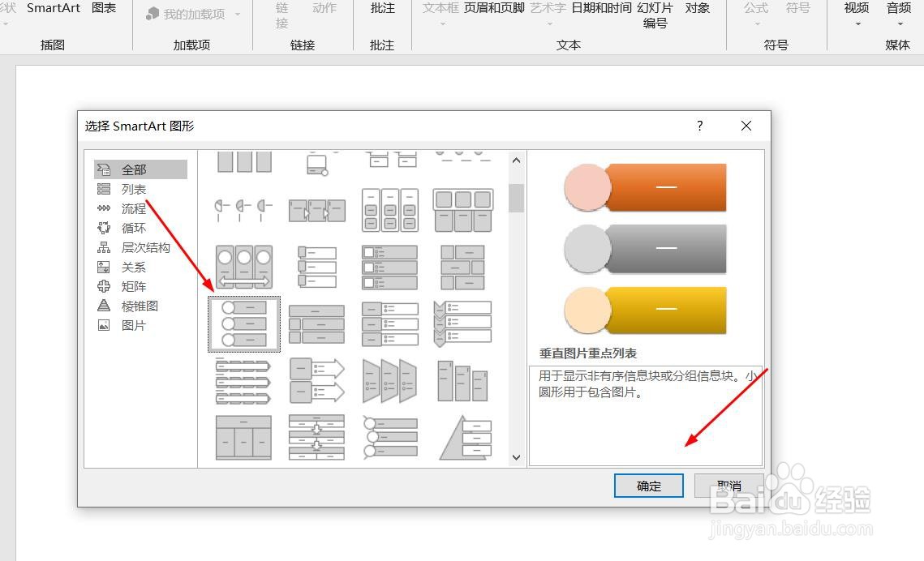Choose layout with three squares above boxes
The image size is (924, 561).
[x=463, y=210]
